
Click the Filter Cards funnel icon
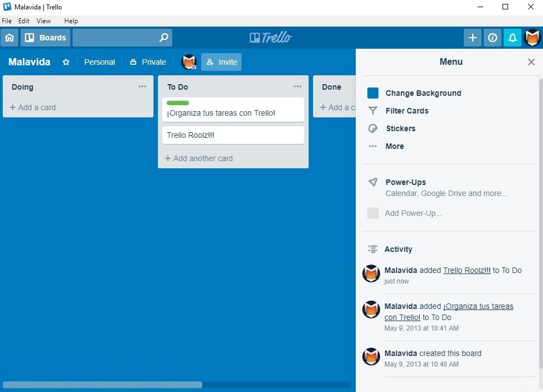click(373, 111)
